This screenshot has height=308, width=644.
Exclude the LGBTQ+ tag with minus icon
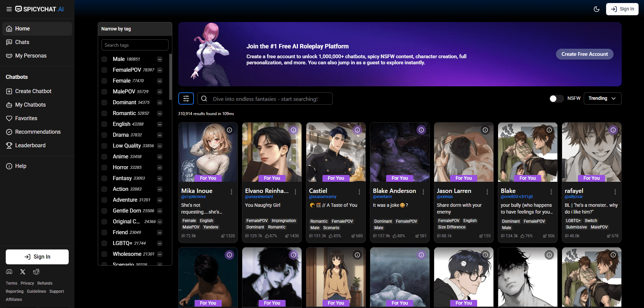[x=160, y=243]
